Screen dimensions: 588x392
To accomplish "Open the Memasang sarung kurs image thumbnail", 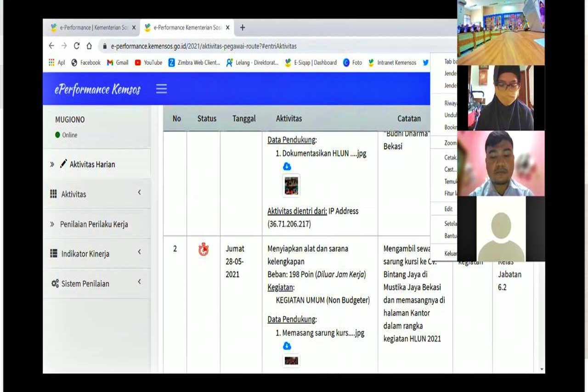I will coord(291,361).
